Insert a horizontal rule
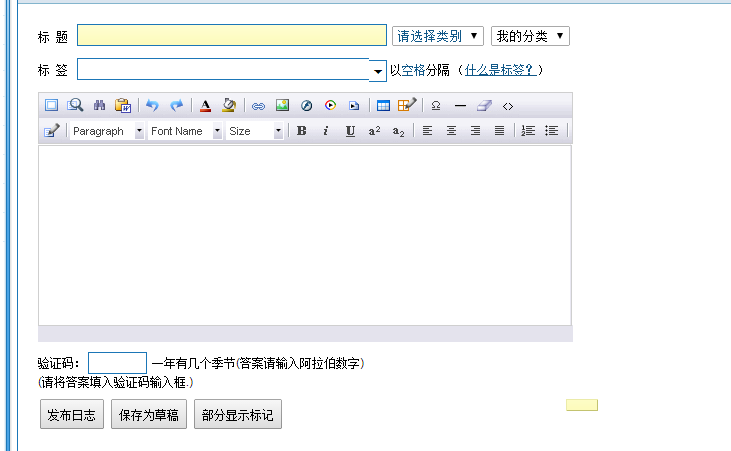This screenshot has width=731, height=451. (460, 106)
